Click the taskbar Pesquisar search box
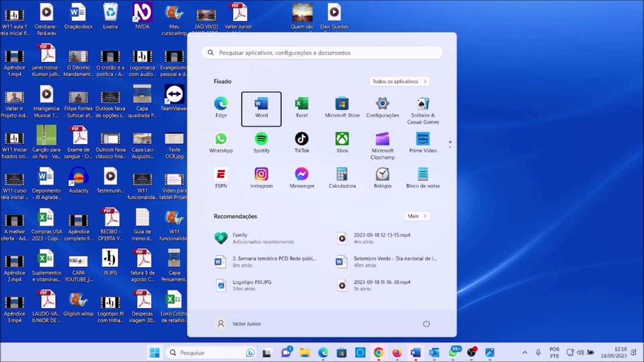This screenshot has height=362, width=644. pos(211,352)
